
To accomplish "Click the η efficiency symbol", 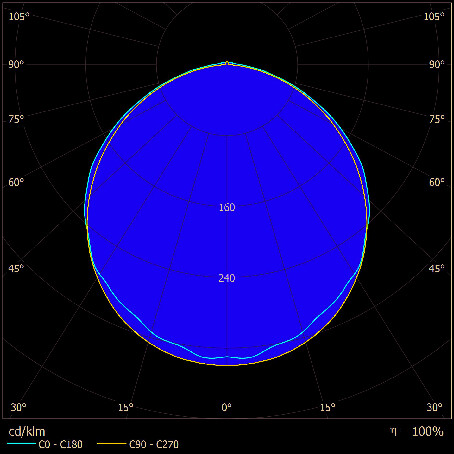I will coord(394,432).
